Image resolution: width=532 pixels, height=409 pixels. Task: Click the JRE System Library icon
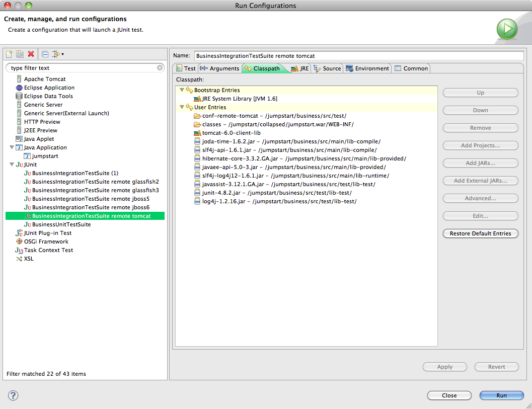tap(197, 99)
